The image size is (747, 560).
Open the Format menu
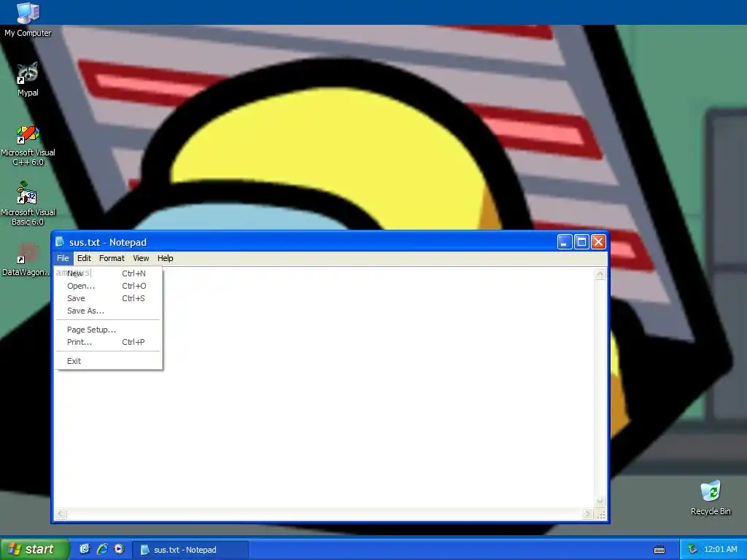(112, 258)
